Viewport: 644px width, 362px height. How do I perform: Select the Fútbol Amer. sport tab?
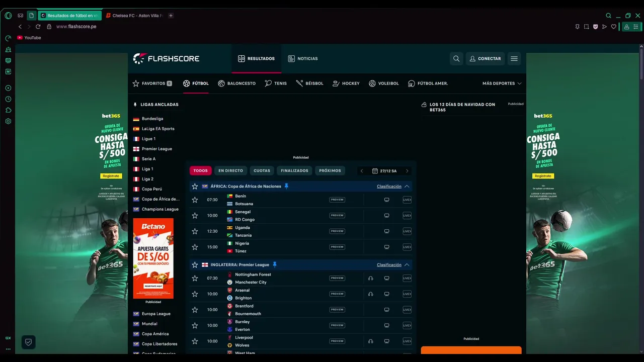coord(428,83)
